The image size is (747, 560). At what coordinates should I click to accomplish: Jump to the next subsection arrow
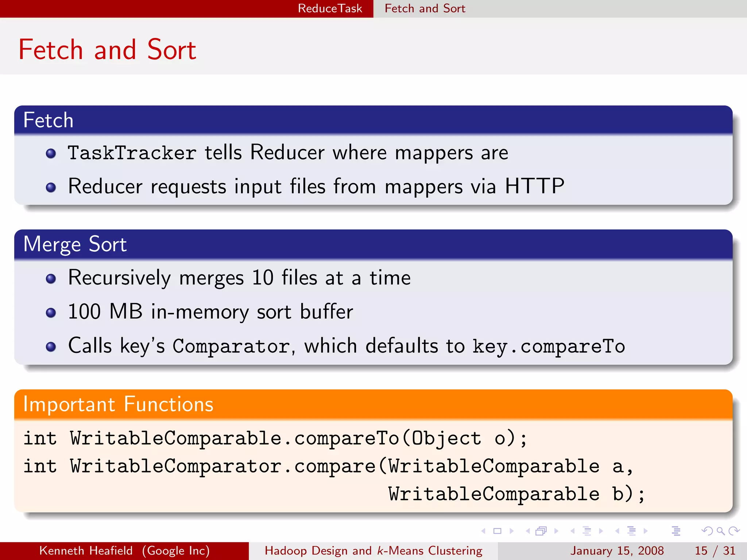tap(601, 531)
